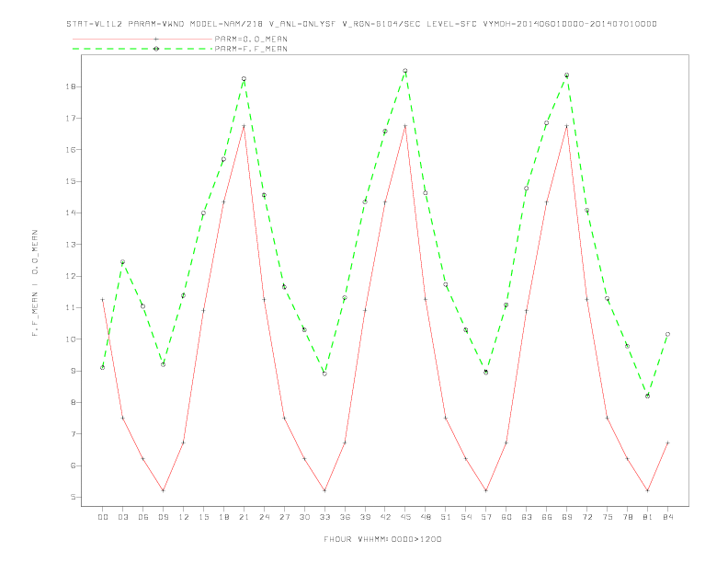Click green F.F_MEAN starting point at hour 00
The image size is (728, 563).
pyautogui.click(x=103, y=367)
